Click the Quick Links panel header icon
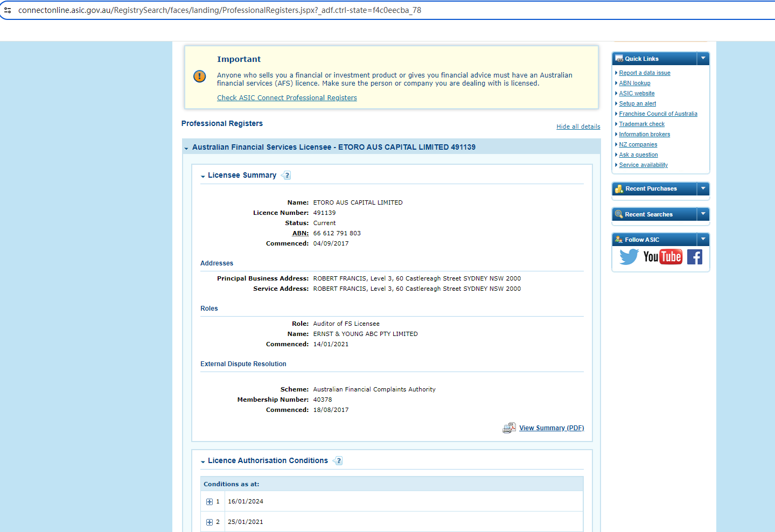This screenshot has width=775, height=532. pyautogui.click(x=619, y=58)
